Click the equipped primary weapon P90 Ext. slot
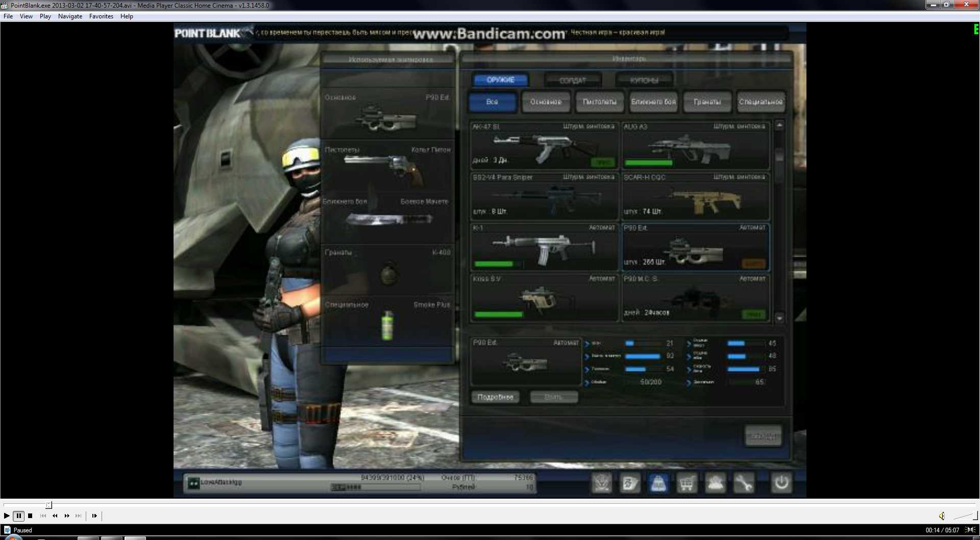980x540 pixels. point(387,114)
